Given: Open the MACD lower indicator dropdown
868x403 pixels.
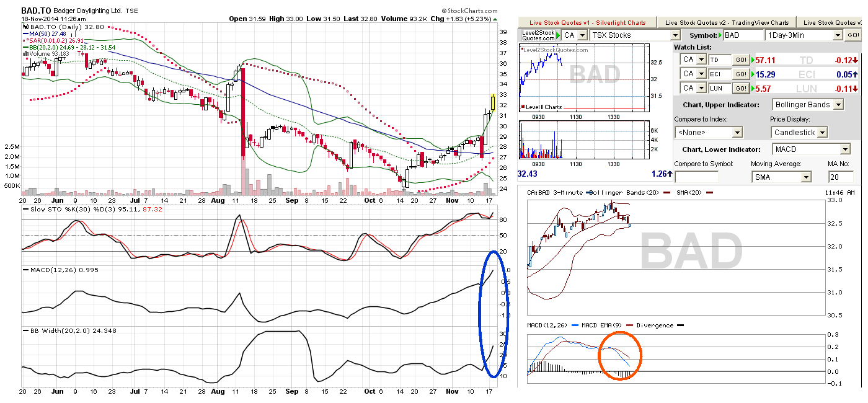Looking at the screenshot, I should [x=812, y=149].
